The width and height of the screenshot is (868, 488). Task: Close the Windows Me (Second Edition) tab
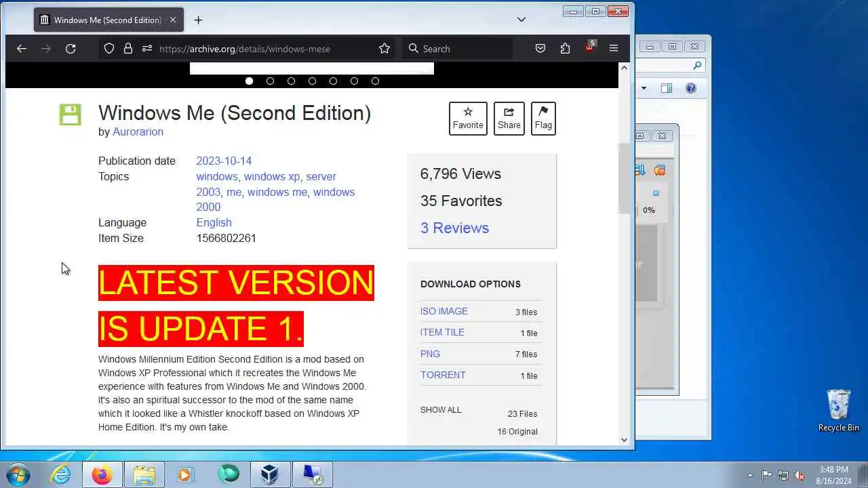[x=173, y=20]
